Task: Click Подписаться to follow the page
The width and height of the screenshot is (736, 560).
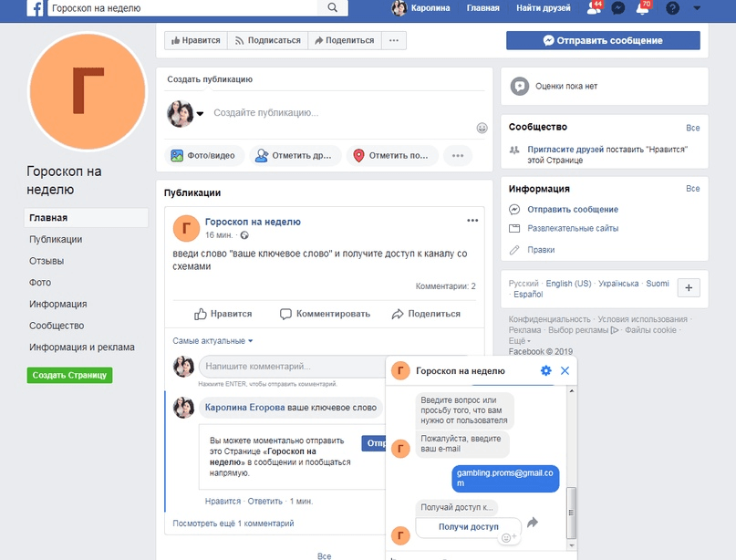Action: pos(267,40)
